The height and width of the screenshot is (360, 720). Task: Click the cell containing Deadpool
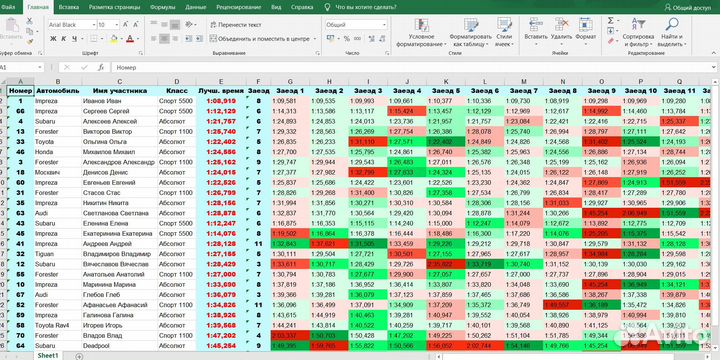119,346
